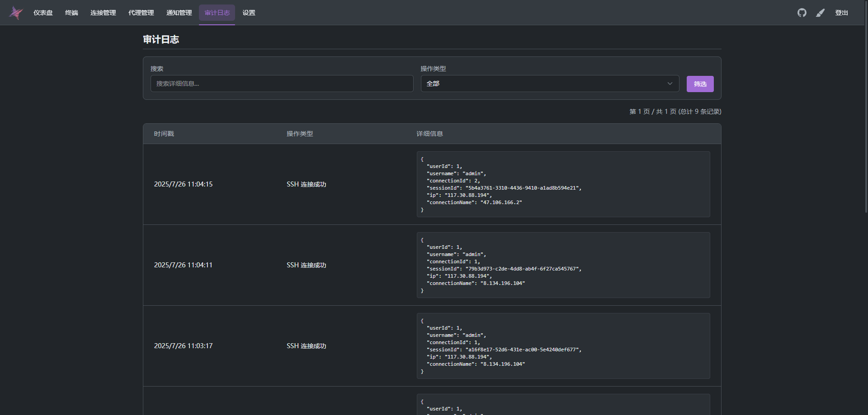Image resolution: width=868 pixels, height=415 pixels.
Task: Focus the 搜索详细信息 search input field
Action: tap(282, 84)
